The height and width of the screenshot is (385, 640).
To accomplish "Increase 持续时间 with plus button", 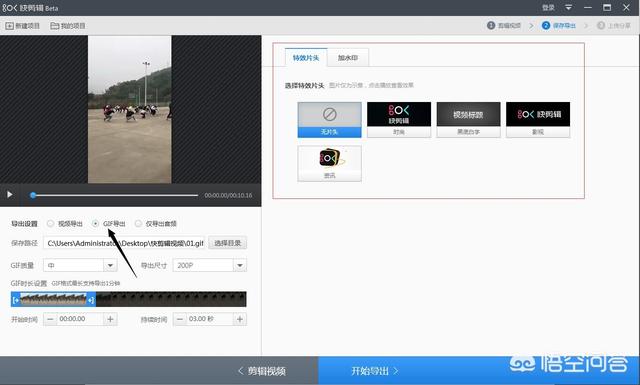I will (x=240, y=319).
